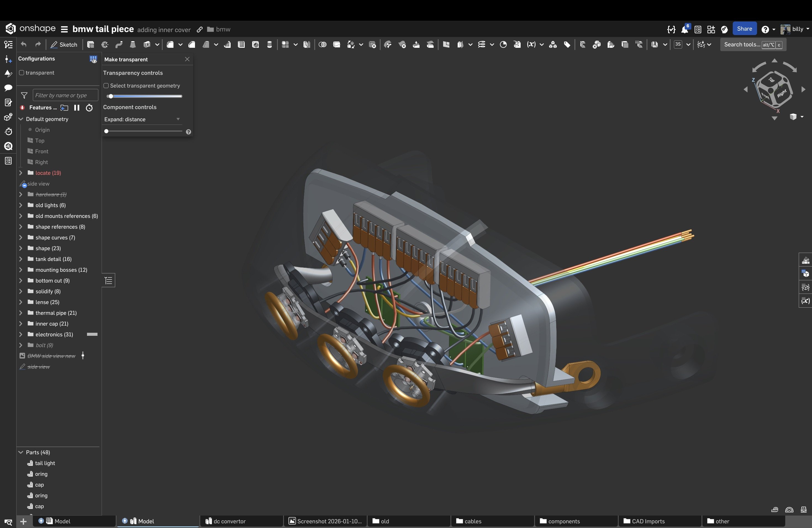Open the Expand: distance dropdown
Viewport: 812px width, 528px height.
pyautogui.click(x=142, y=119)
